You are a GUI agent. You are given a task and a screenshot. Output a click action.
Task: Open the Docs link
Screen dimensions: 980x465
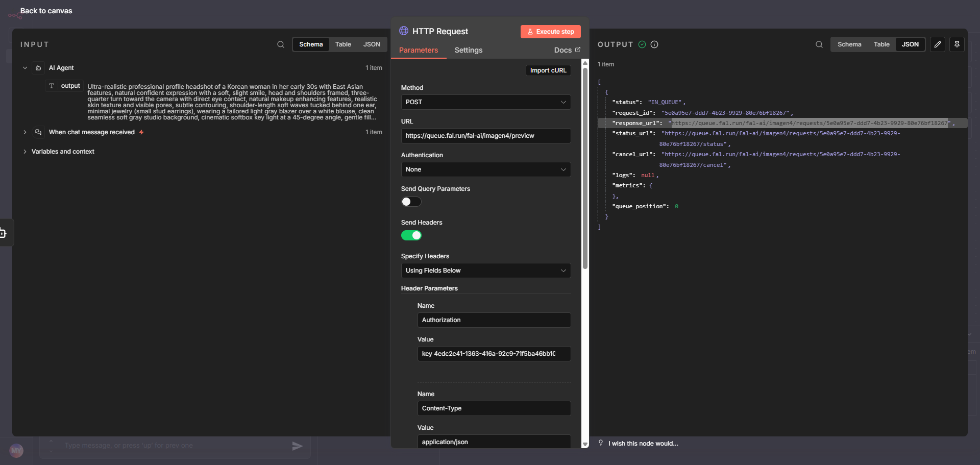pyautogui.click(x=567, y=50)
